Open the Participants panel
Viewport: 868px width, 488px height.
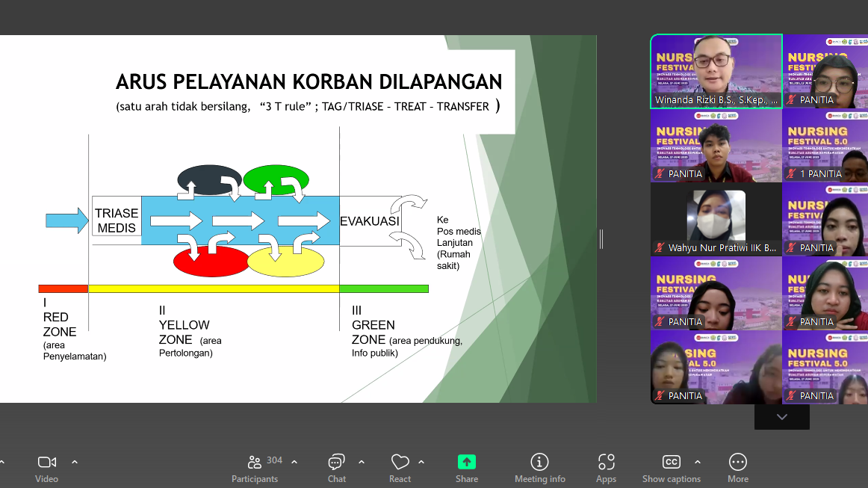click(x=255, y=469)
